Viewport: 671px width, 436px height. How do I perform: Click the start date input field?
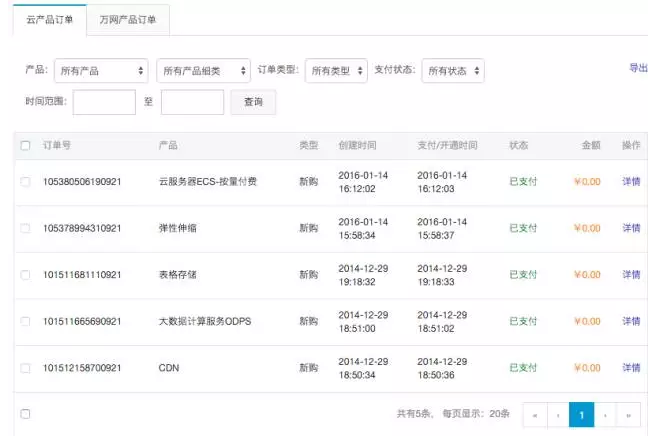pos(104,102)
